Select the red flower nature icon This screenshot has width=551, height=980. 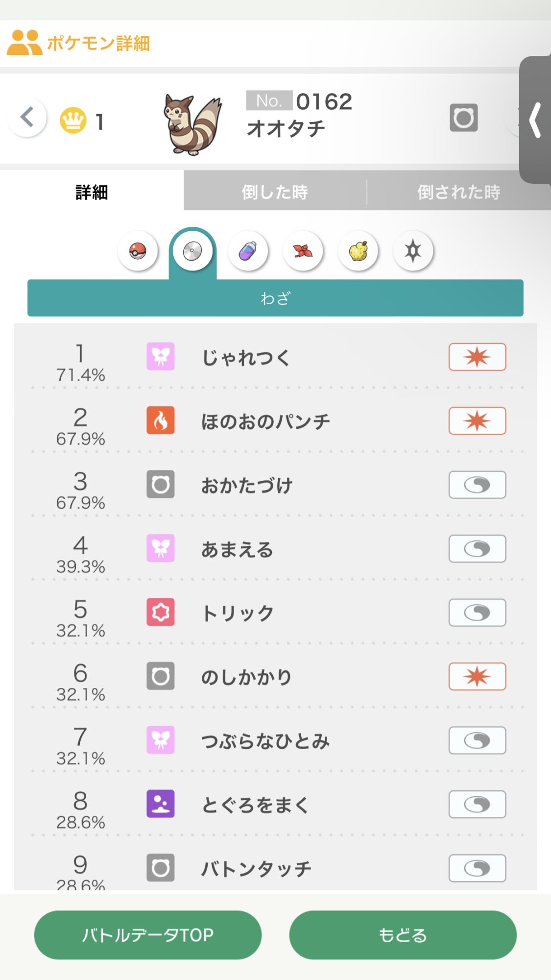[303, 251]
